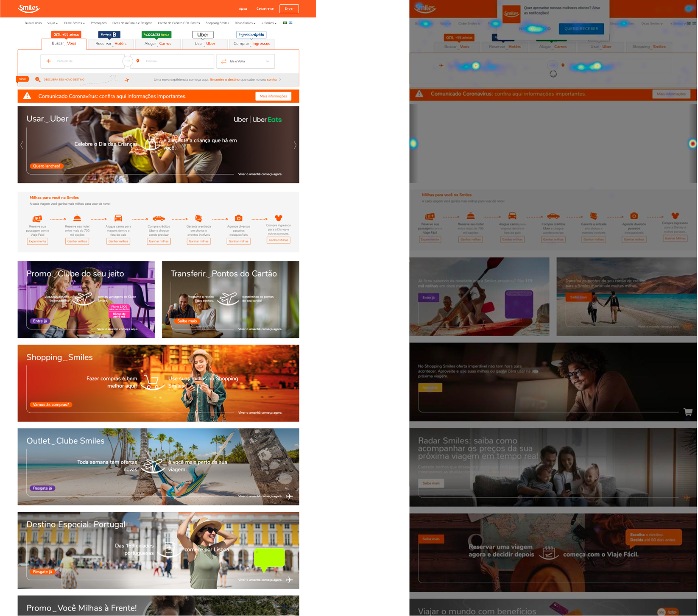This screenshot has width=698, height=616.
Task: Open the Ida e Volta trip type dropdown
Action: 246,61
